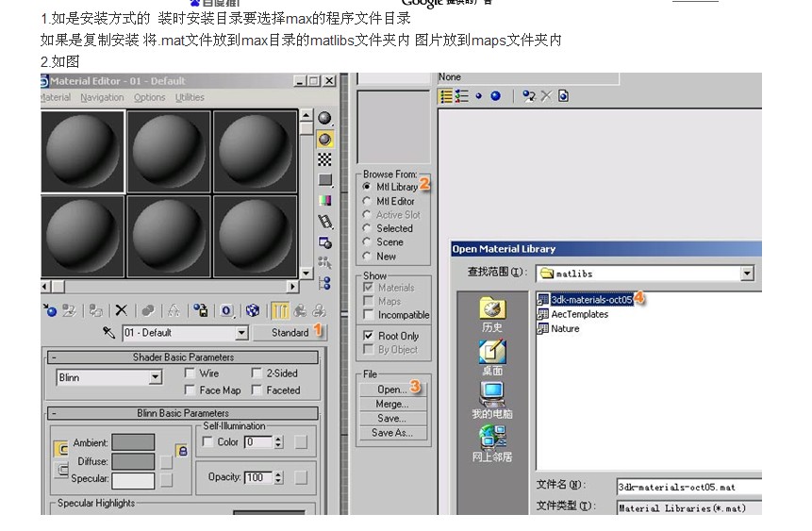Click the Make Material Copy icon
812x531 pixels.
point(148,310)
